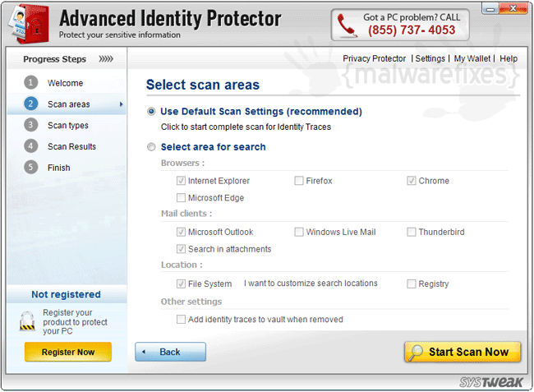Image resolution: width=534 pixels, height=392 pixels.
Task: Click the (855) 737-4053 phone number
Action: [x=412, y=30]
